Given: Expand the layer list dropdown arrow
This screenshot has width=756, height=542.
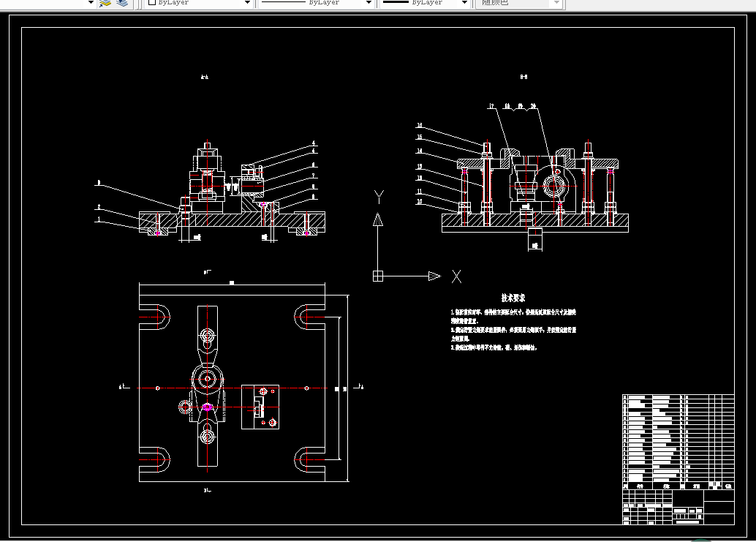Looking at the screenshot, I should coord(91,2).
